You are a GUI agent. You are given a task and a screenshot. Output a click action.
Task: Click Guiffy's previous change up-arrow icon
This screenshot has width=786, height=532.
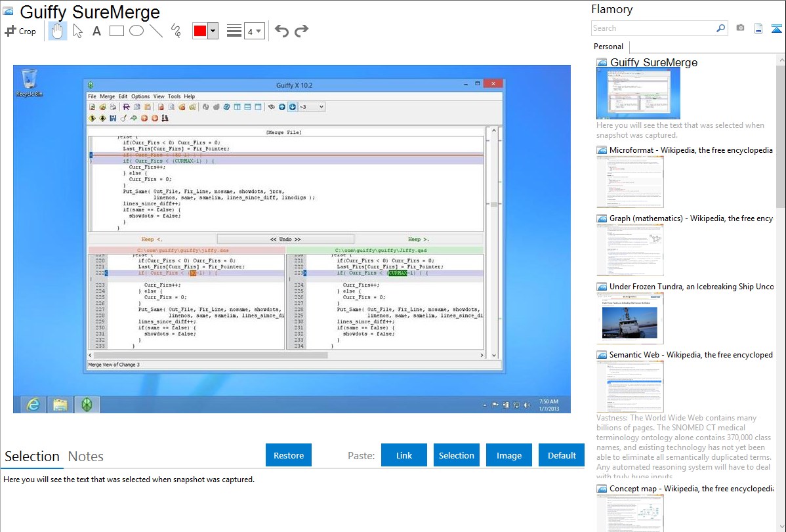click(281, 107)
